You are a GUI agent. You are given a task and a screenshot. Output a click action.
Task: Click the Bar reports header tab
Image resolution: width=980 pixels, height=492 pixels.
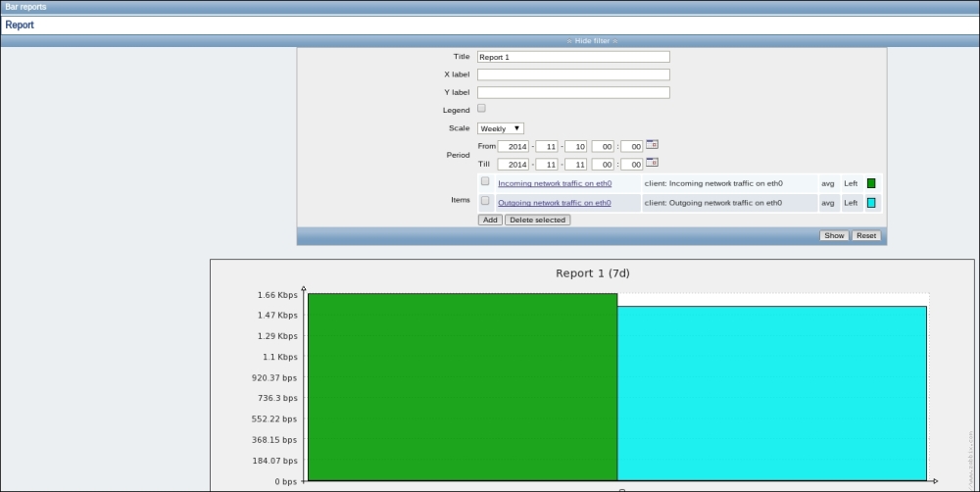tap(25, 7)
